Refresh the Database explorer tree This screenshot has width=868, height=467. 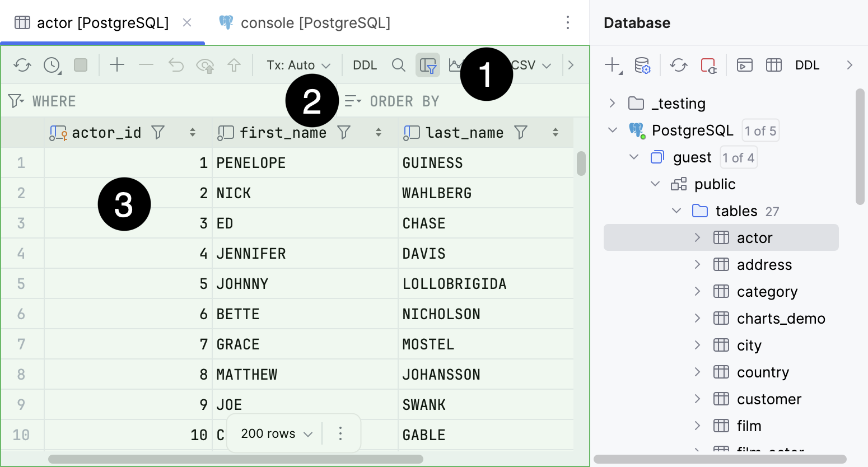tap(679, 65)
